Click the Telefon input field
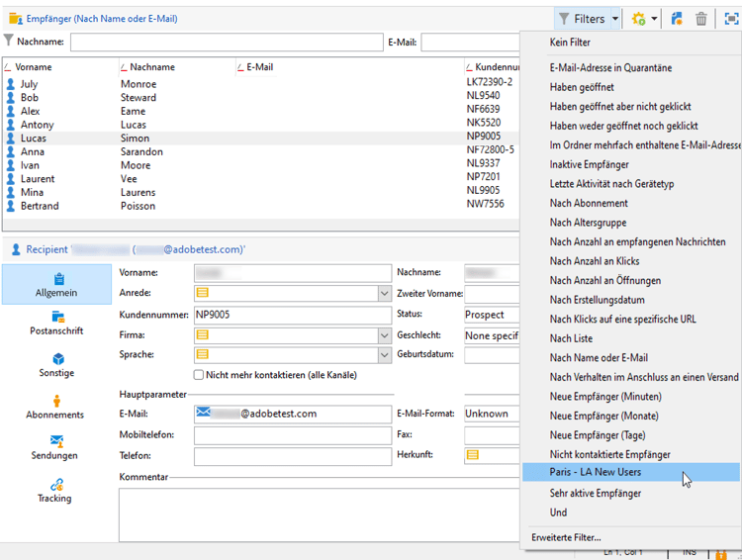 point(293,456)
